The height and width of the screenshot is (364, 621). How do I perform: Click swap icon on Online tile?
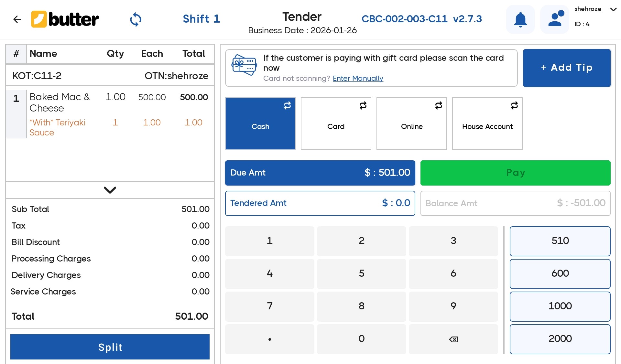click(x=439, y=105)
